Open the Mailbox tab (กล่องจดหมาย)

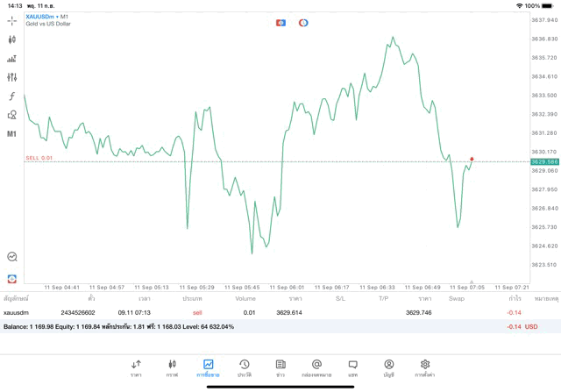316,367
